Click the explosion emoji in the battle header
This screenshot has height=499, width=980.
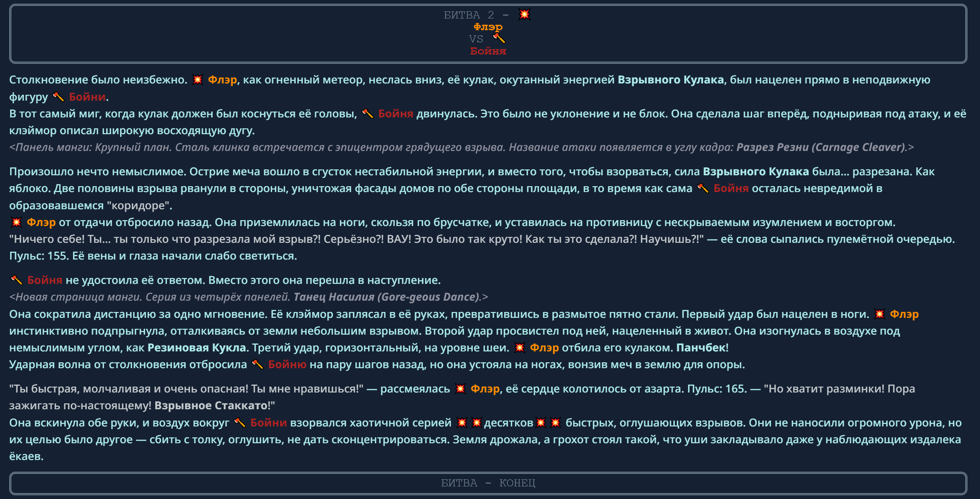pyautogui.click(x=524, y=15)
